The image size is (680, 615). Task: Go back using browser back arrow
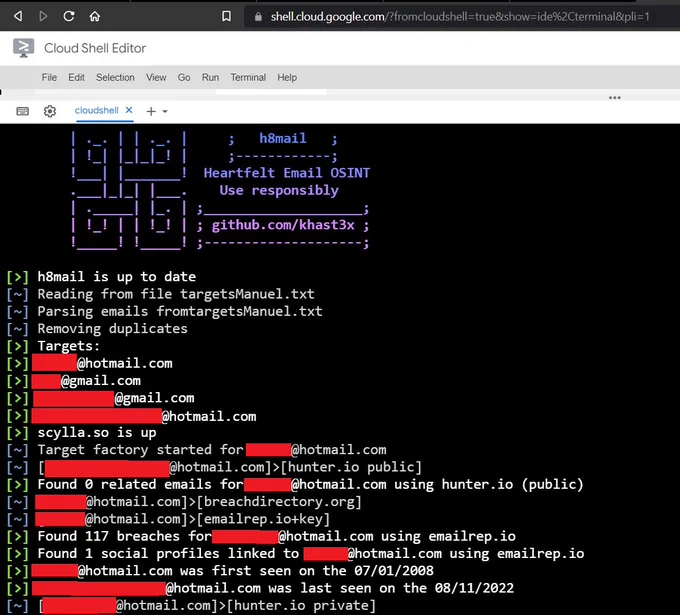click(x=18, y=16)
